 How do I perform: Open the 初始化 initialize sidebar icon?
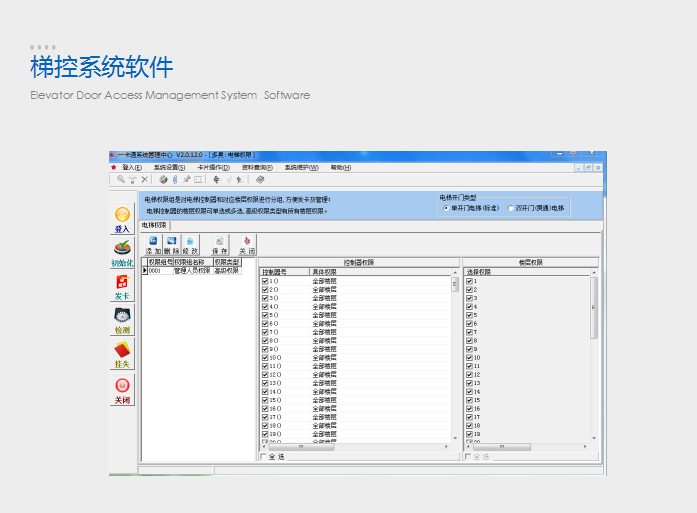(122, 249)
